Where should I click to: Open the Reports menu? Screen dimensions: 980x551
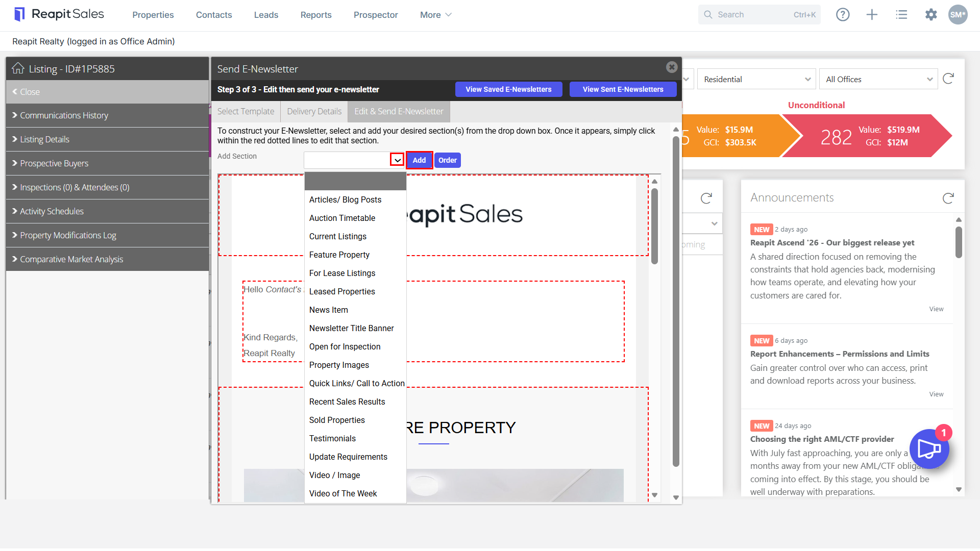316,15
